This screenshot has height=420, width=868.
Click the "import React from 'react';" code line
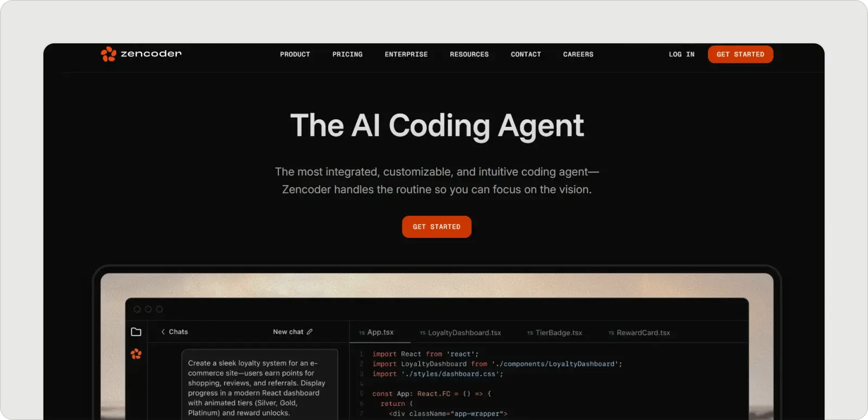425,354
